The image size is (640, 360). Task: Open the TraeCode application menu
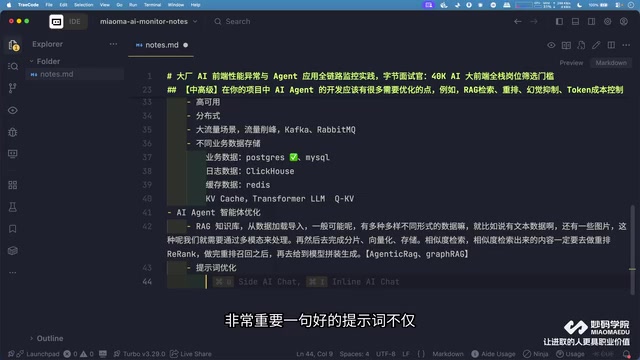(x=28, y=5)
